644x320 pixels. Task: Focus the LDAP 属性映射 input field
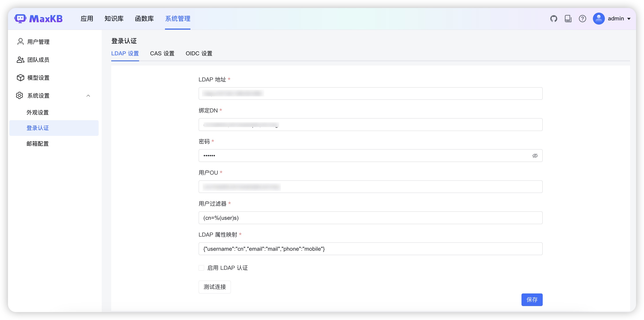(370, 249)
